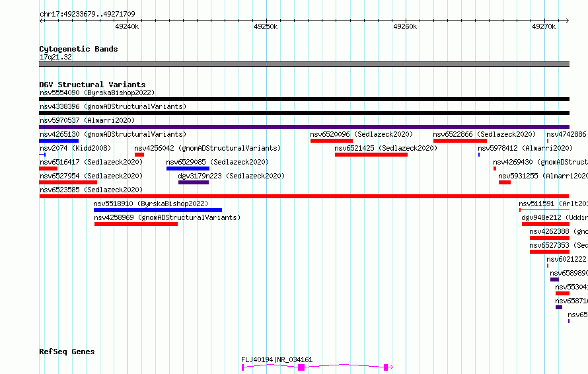Click the dgv3179n223 purple variant bar
Image resolution: width=588 pixels, height=374 pixels.
click(x=194, y=182)
